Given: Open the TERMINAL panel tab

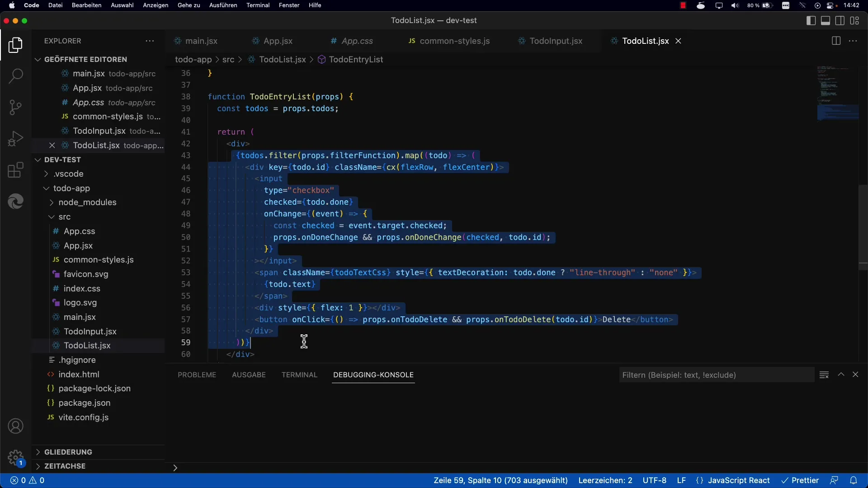Looking at the screenshot, I should [299, 375].
